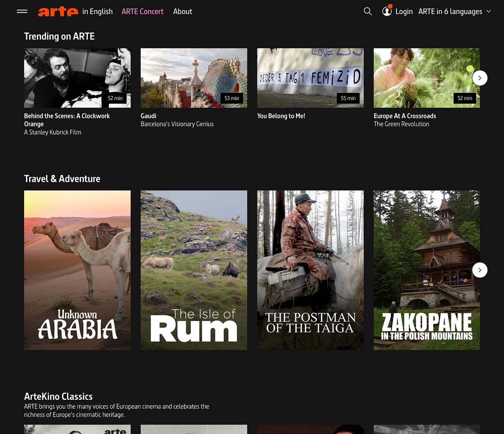Open ARTE Concert in the navigation
This screenshot has width=504, height=434.
(x=143, y=12)
